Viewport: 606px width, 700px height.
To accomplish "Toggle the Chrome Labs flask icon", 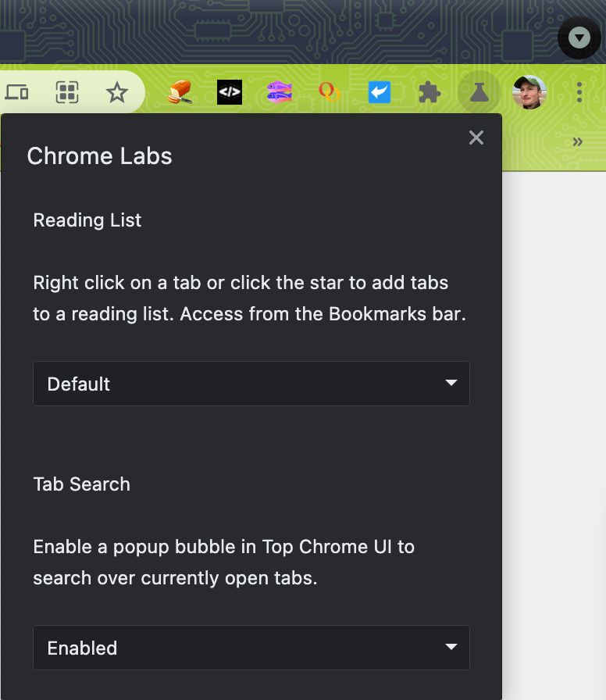I will (479, 93).
